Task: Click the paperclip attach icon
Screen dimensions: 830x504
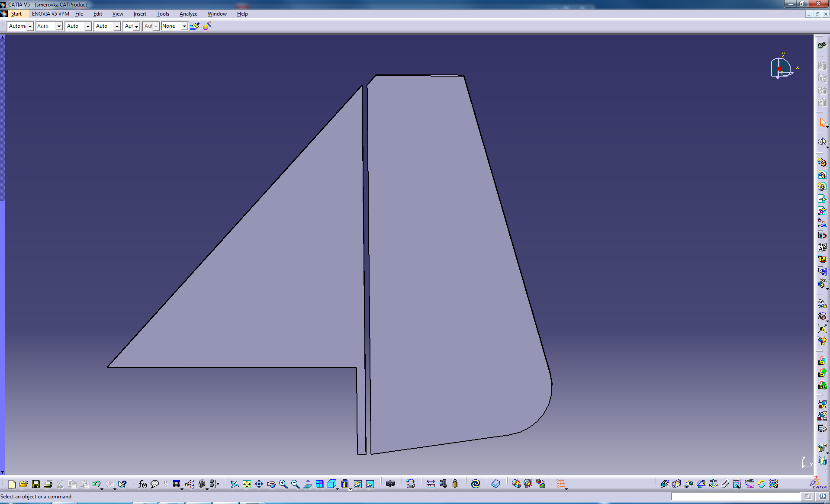Action: [725, 484]
